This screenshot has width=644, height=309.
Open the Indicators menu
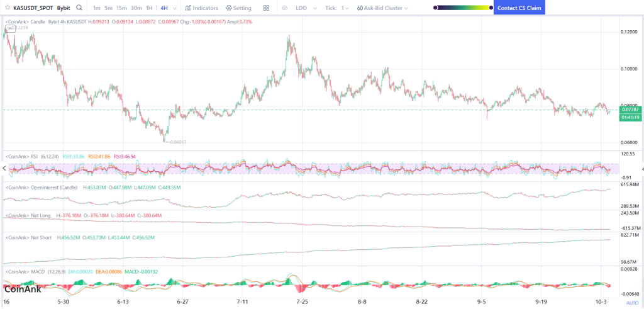pyautogui.click(x=202, y=8)
